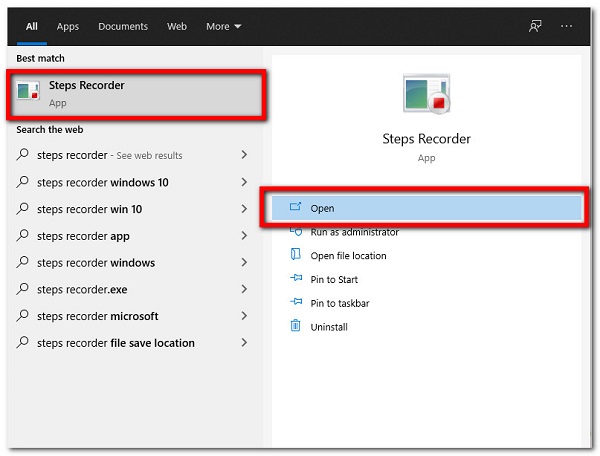Screen dimensions: 600x456
Task: Open 'steps recorder file save location' suggestion
Action: click(x=132, y=343)
